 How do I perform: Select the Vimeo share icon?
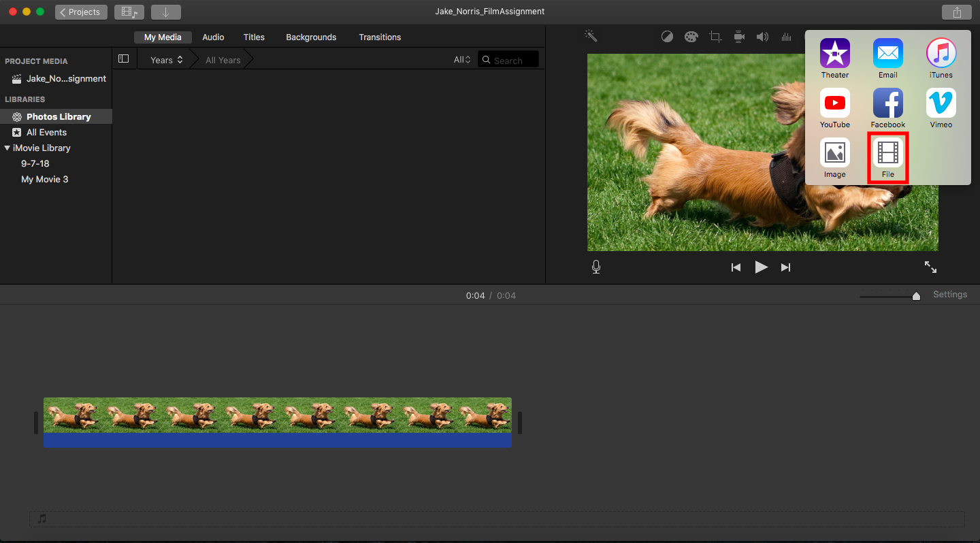coord(941,103)
